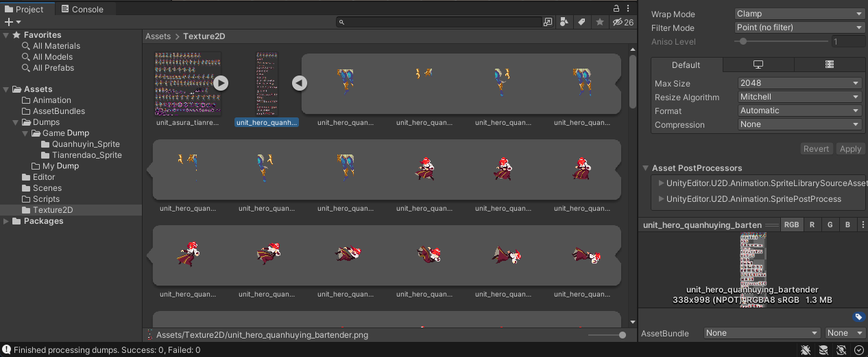Click the Project window lock icon
The width and height of the screenshot is (868, 357).
pos(616,8)
